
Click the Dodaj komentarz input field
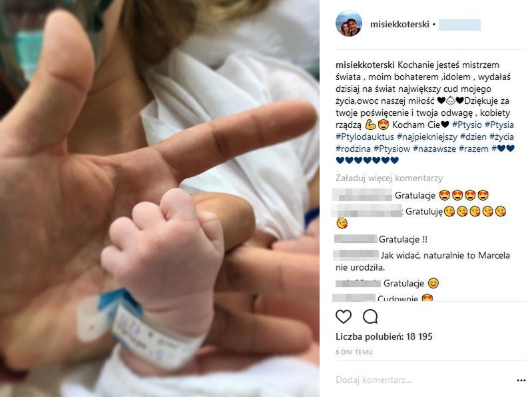click(x=424, y=380)
